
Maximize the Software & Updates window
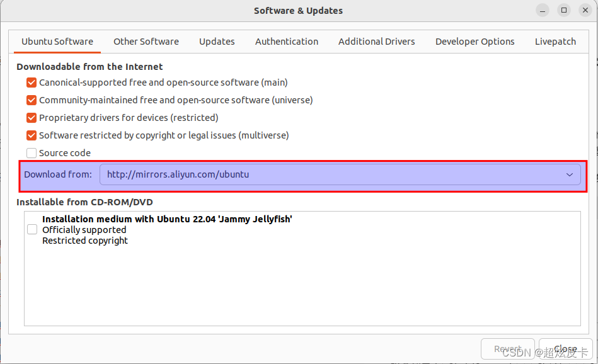coord(564,10)
